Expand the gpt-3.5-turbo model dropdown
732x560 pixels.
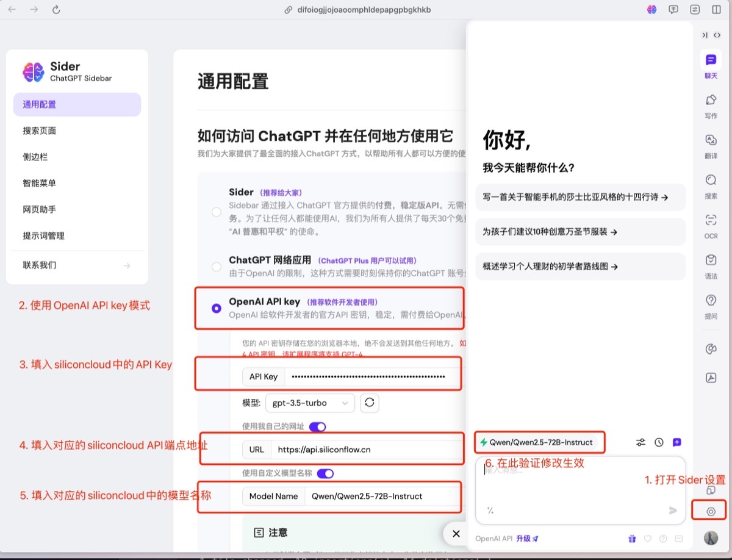coord(310,403)
